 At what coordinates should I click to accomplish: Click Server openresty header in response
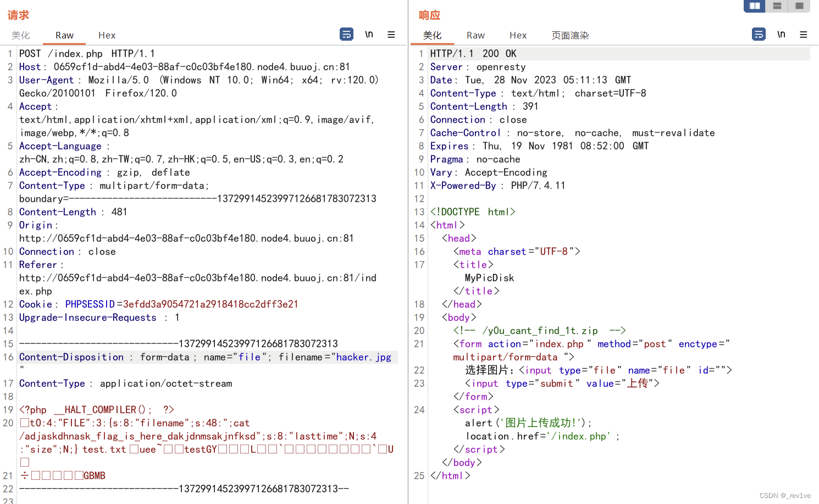coord(478,67)
